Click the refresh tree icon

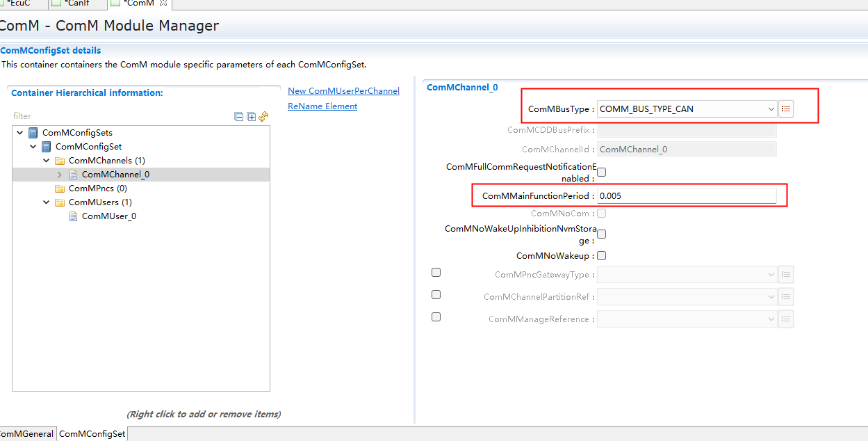[263, 117]
